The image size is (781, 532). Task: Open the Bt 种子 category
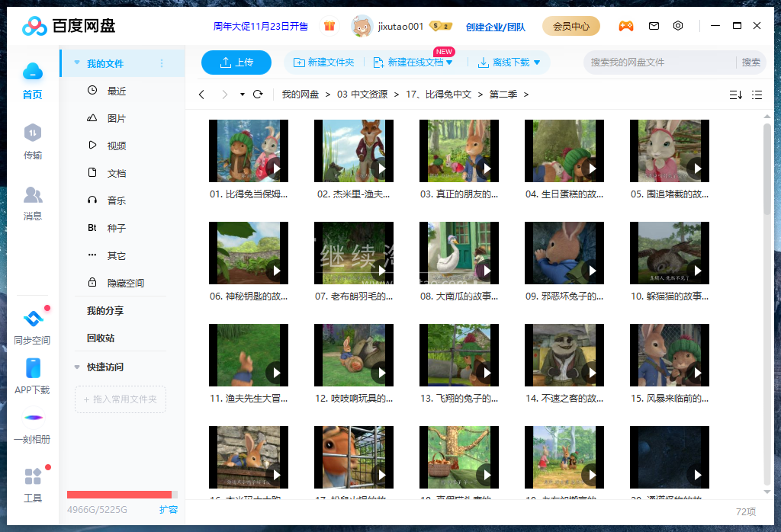pyautogui.click(x=116, y=228)
